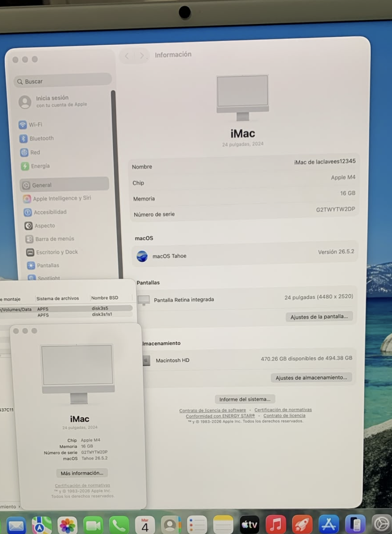This screenshot has height=534, width=392.
Task: Open the Contrato de licencia link
Action: click(x=284, y=416)
